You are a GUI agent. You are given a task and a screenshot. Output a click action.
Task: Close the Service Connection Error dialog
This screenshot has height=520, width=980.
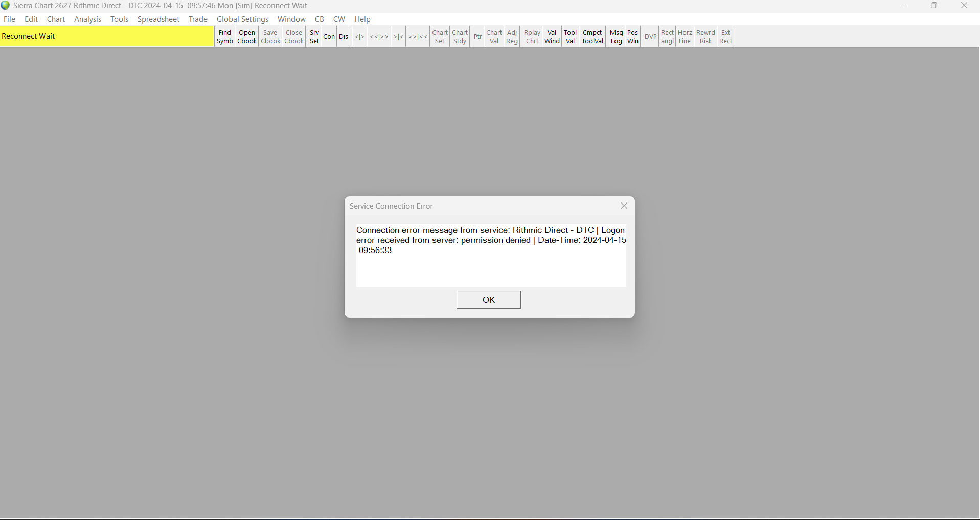coord(624,206)
